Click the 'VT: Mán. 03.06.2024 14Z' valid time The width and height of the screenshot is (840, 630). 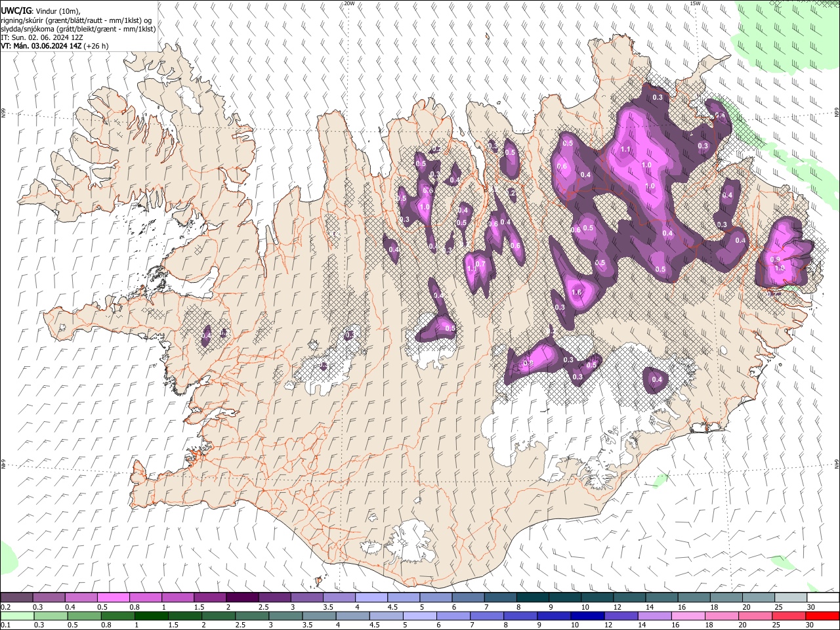41,46
